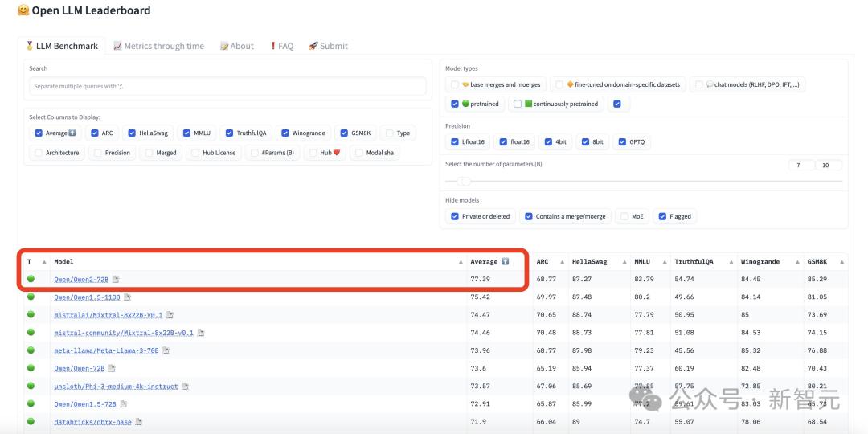Sort table by the Model column arrows

pos(461,262)
